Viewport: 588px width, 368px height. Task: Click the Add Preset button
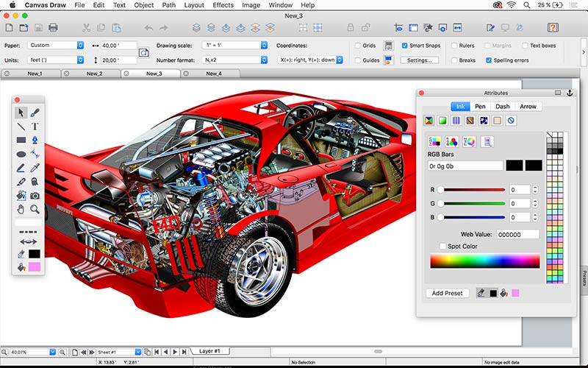(447, 293)
